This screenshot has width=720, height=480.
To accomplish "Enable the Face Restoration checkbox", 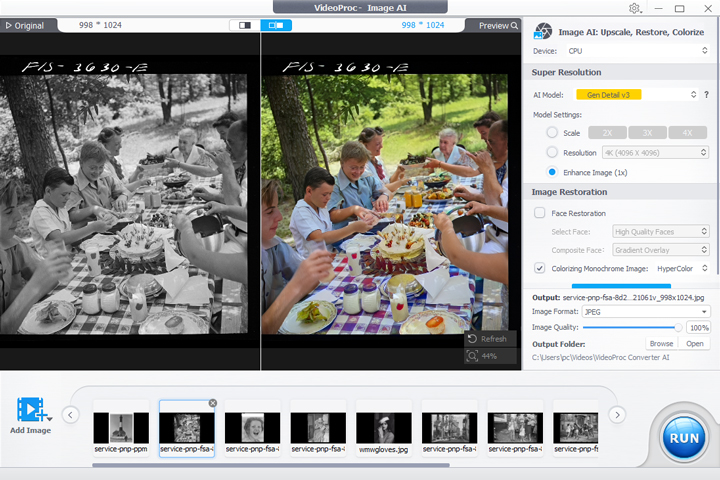I will coord(541,213).
